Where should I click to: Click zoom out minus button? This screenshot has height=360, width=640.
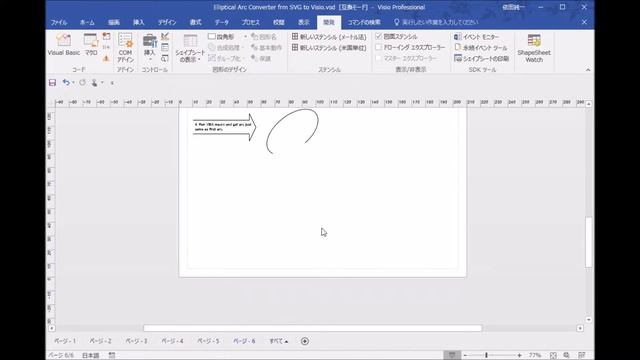point(465,356)
